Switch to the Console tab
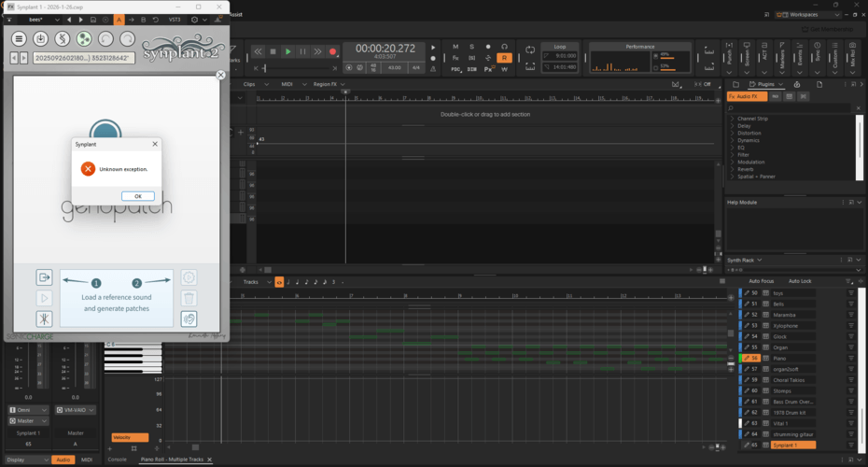Screen dimensions: 868x467 (118, 460)
